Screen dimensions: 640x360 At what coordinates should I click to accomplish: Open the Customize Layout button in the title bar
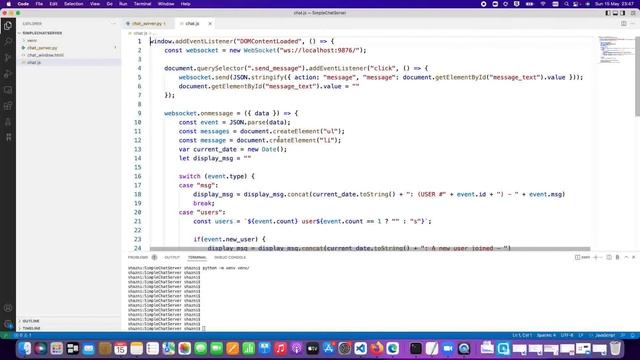pos(633,13)
